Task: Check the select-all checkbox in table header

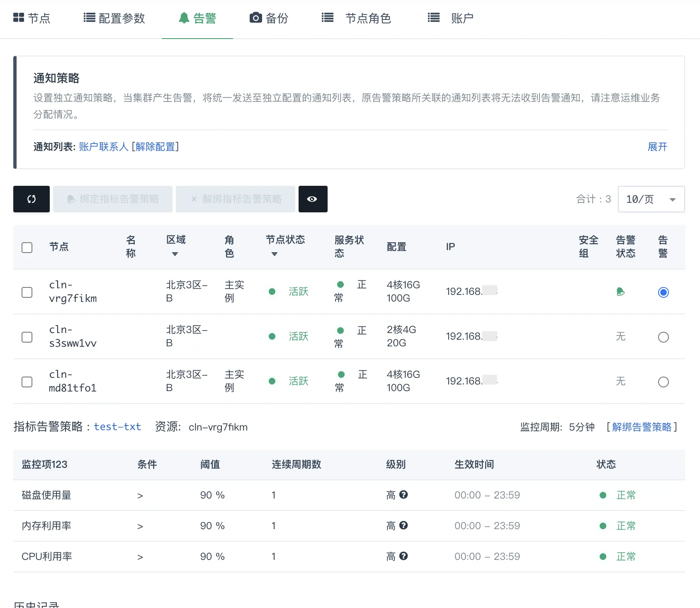Action: [27, 247]
